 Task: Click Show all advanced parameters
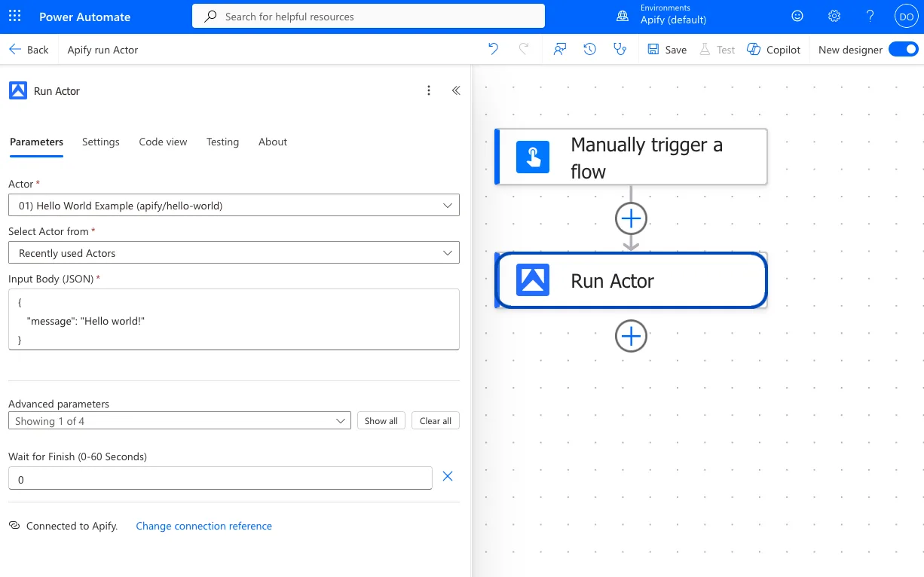pyautogui.click(x=381, y=420)
